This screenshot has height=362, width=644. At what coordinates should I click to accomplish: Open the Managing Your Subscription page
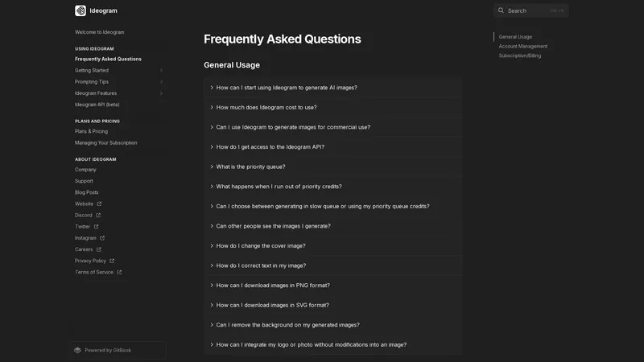click(106, 143)
